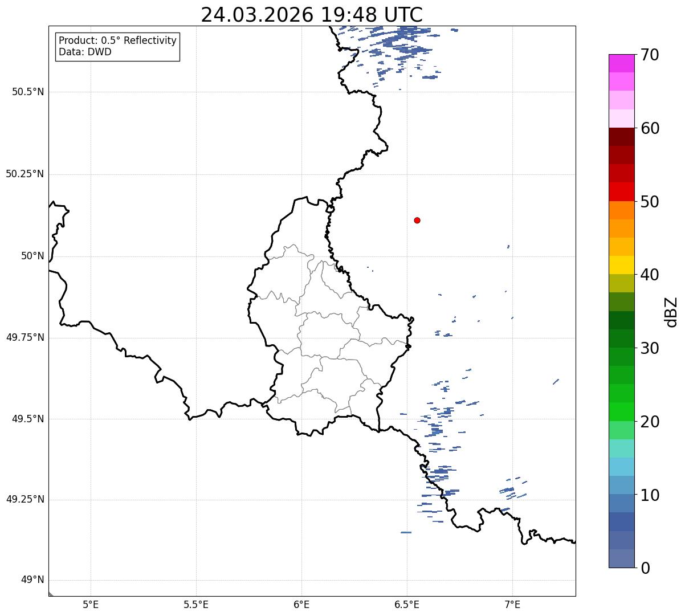Click the 'dBZ' colorbar axis label
Screen dimensions: 685x616
[x=672, y=312]
